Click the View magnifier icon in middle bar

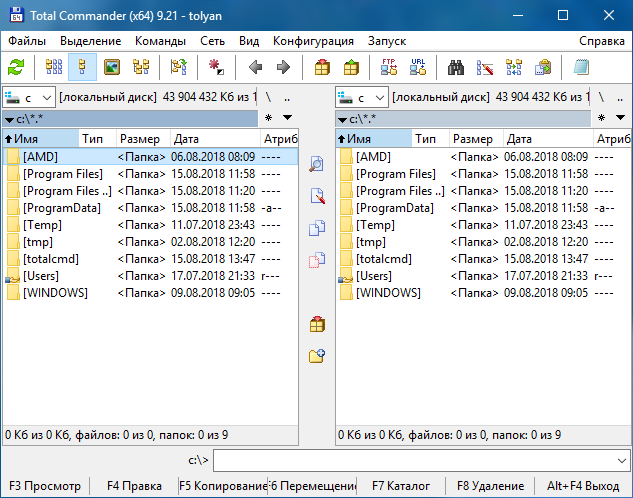click(x=317, y=164)
